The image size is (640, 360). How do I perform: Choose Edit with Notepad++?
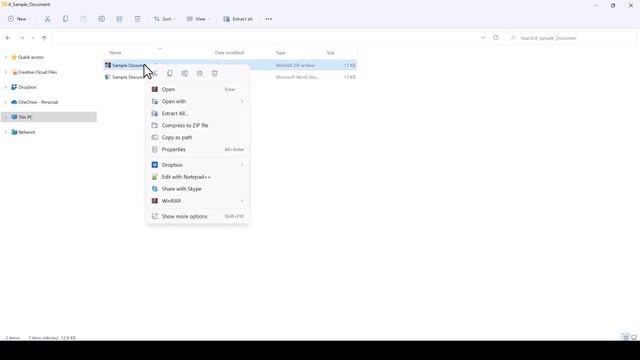click(198, 177)
